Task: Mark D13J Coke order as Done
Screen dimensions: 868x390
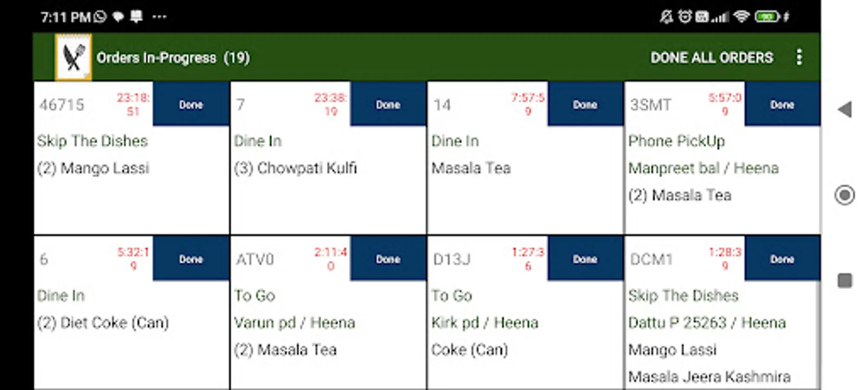Action: [585, 259]
